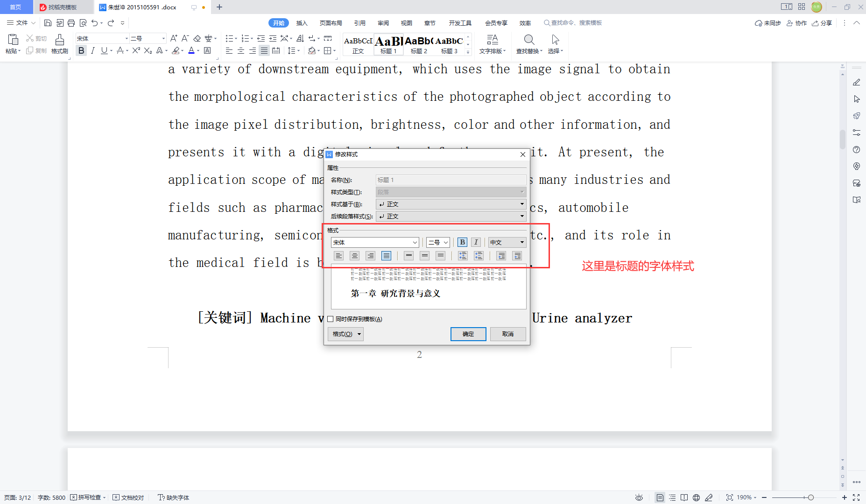Screen dimensions: 866x504
Task: Select left alignment in the style dialog
Action: (x=339, y=256)
